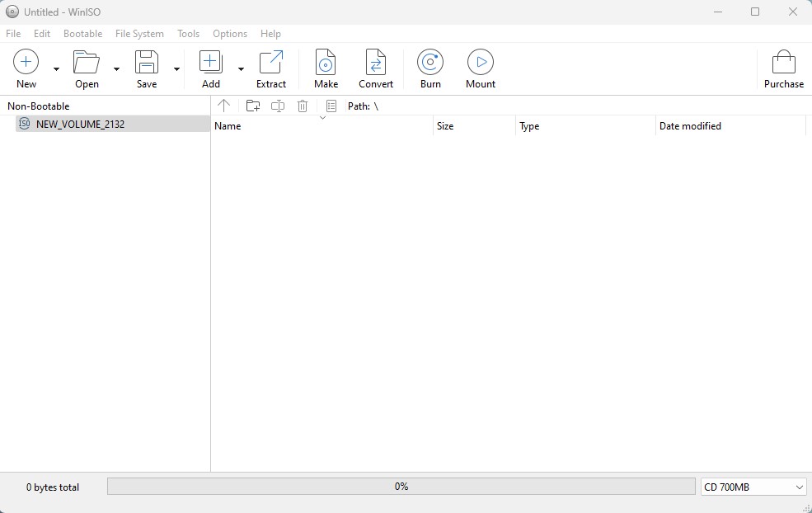Click the Burn disc toolbar icon
Image resolution: width=812 pixels, height=513 pixels.
pos(430,62)
